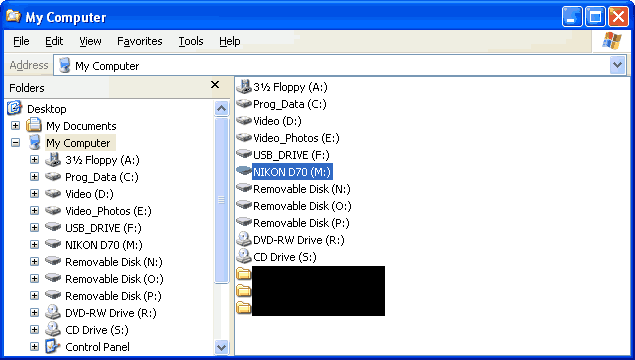Click the folder tree scrollbar up arrow
The height and width of the screenshot is (360, 635).
pyautogui.click(x=222, y=109)
